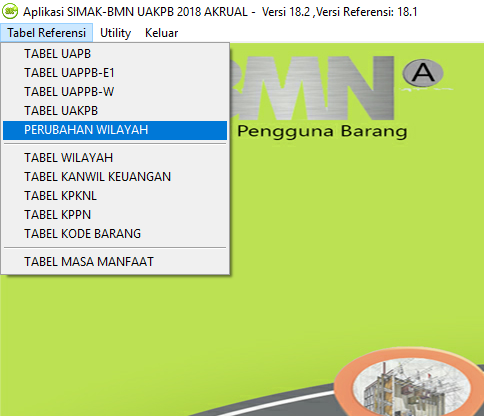Open the Utility menu
Screen dimensions: 484x416
115,33
